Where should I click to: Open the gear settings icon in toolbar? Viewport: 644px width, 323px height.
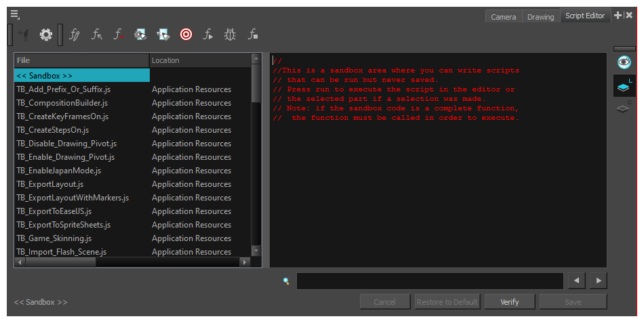click(x=45, y=34)
